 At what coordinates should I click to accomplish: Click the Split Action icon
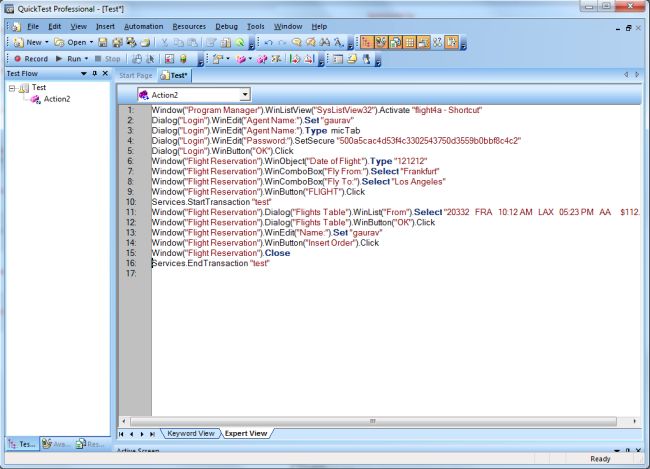click(262, 59)
